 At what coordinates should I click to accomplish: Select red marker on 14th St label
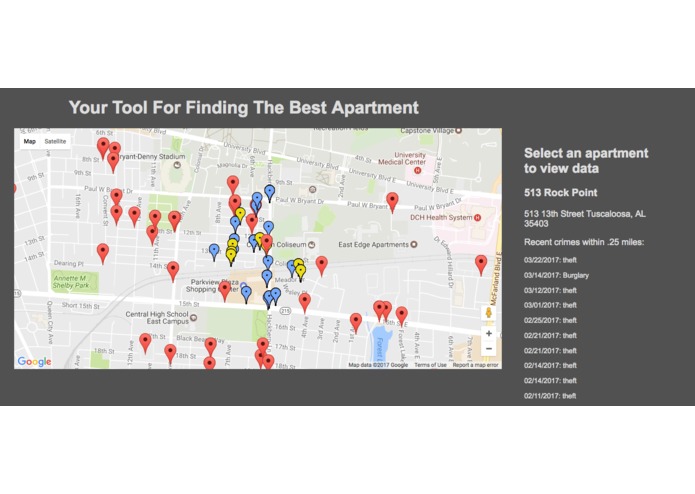173,270
